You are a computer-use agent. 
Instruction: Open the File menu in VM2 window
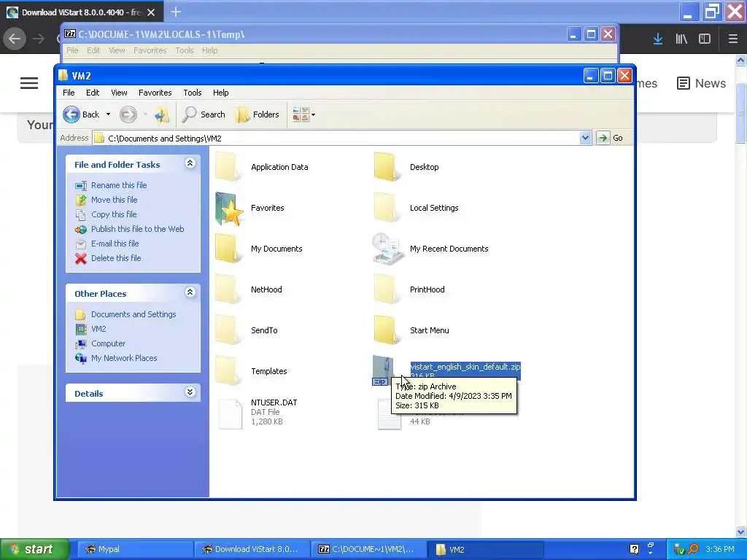69,93
